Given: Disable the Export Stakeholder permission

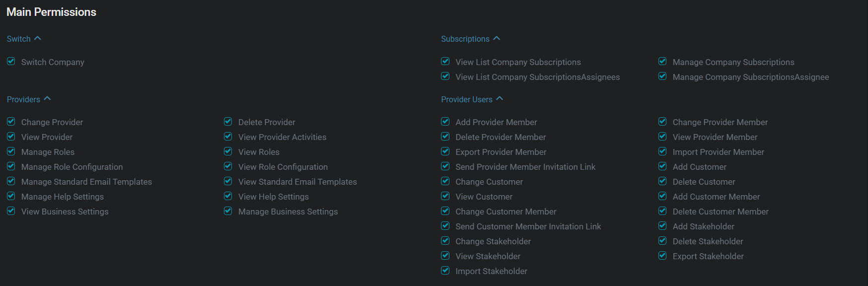Looking at the screenshot, I should point(662,256).
